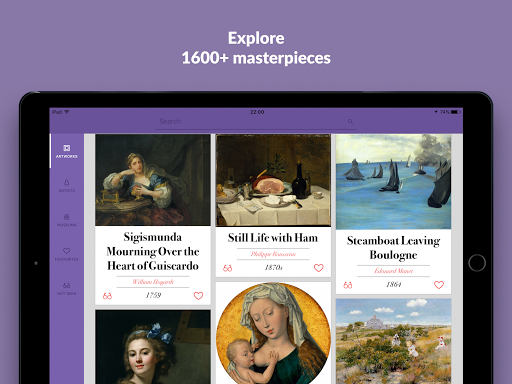This screenshot has height=384, width=512.
Task: Open the Artworks sidebar tab
Action: (x=67, y=151)
